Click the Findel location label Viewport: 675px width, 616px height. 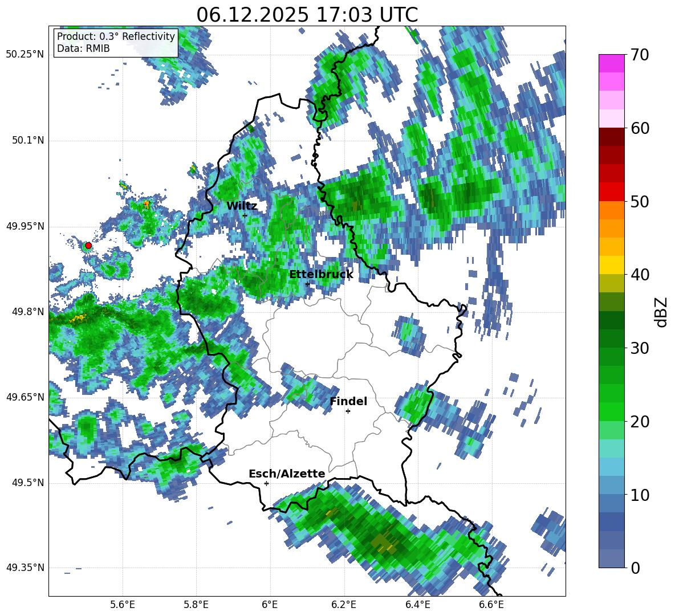[x=348, y=401]
